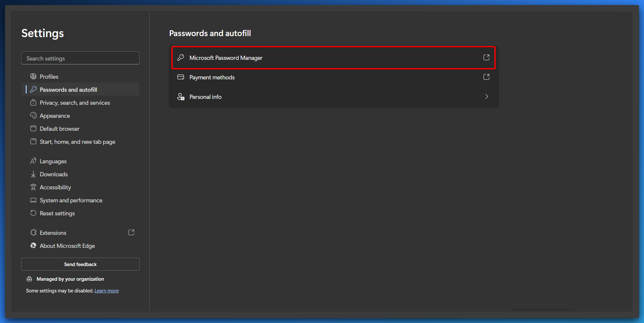
Task: Open Default browser settings
Action: pyautogui.click(x=60, y=129)
